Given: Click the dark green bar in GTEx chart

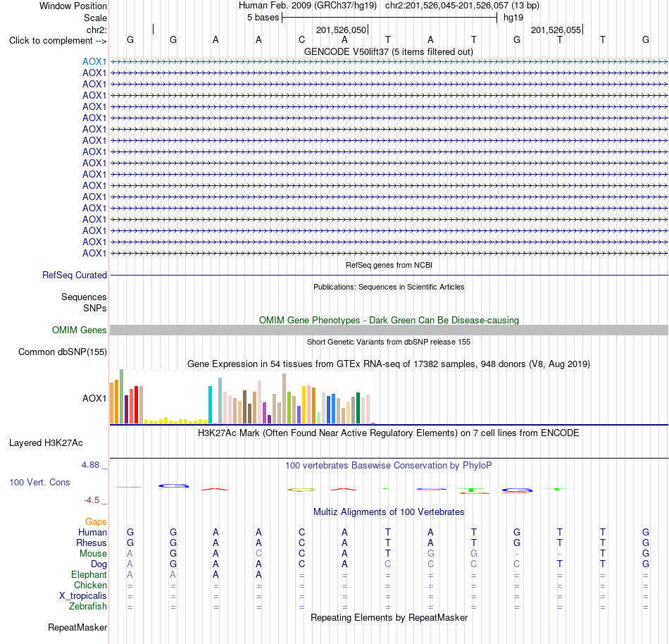Looking at the screenshot, I should (x=358, y=408).
